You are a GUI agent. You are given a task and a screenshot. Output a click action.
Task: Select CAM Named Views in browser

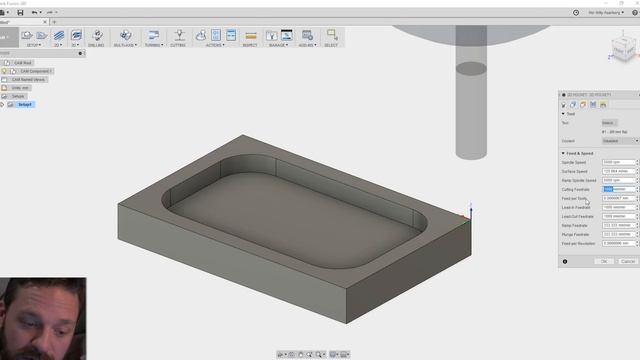[x=28, y=80]
